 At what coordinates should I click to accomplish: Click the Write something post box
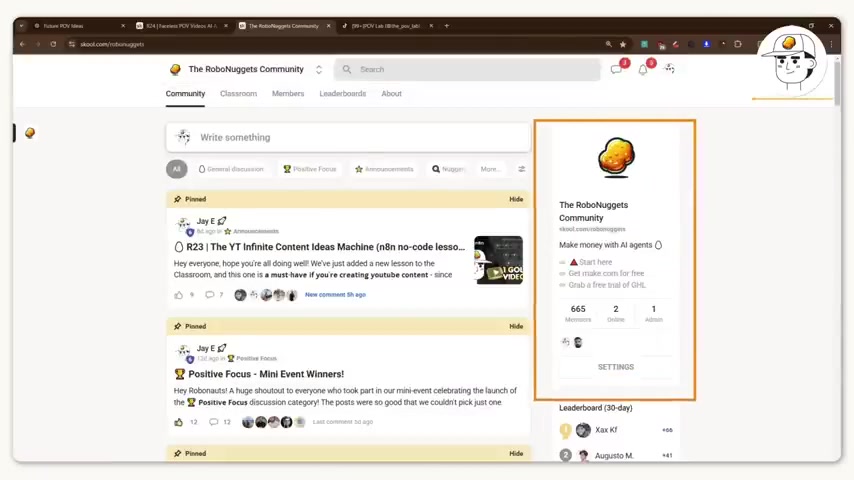click(x=349, y=137)
